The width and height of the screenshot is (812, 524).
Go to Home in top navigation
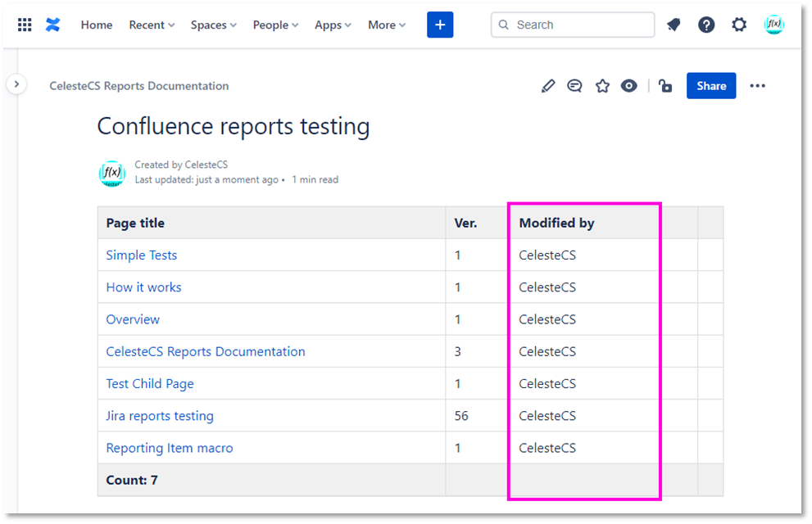tap(97, 25)
